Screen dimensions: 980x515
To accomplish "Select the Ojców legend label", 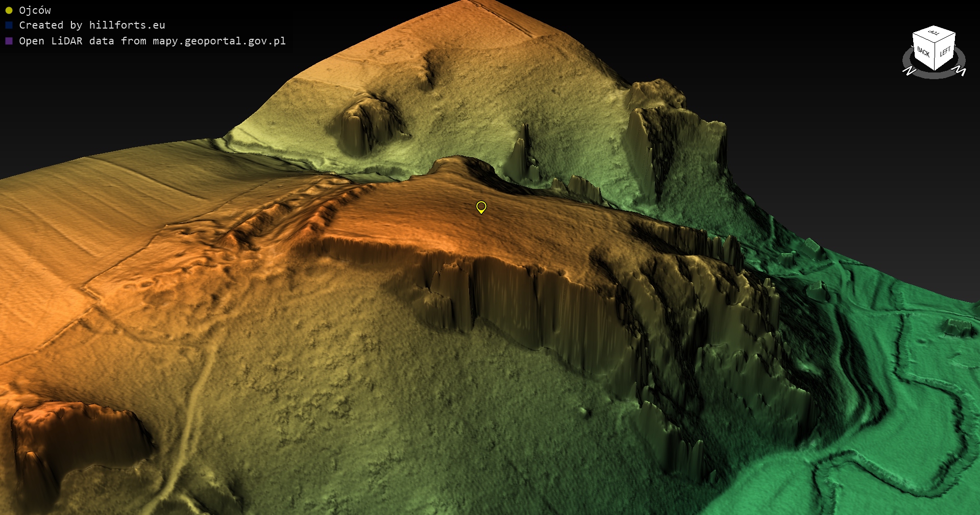I will pos(35,10).
